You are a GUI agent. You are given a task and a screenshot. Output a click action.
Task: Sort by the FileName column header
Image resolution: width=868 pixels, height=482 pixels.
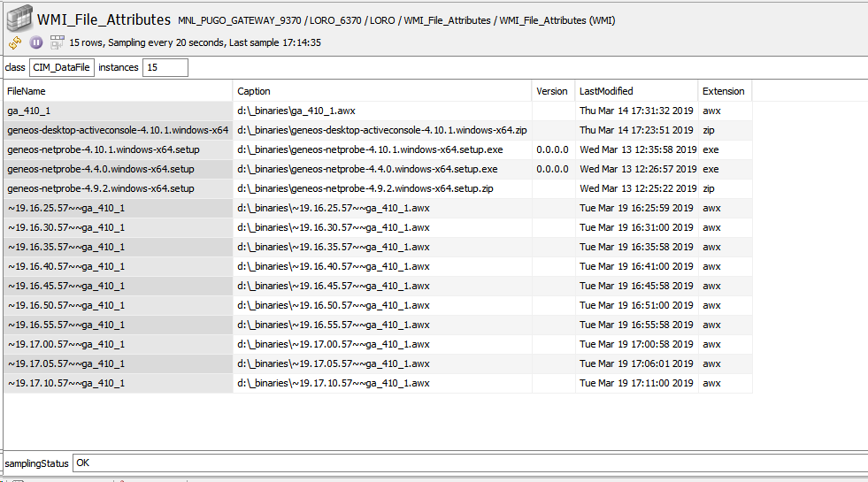118,91
